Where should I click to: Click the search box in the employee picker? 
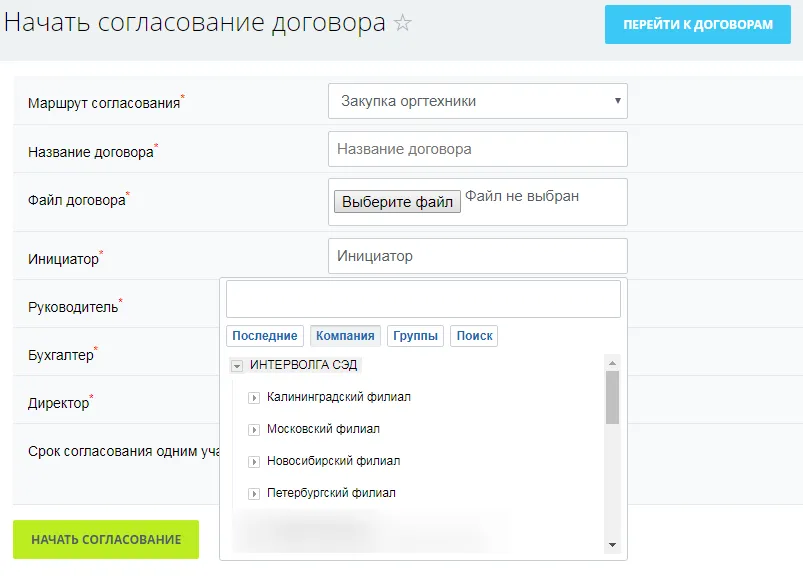pyautogui.click(x=423, y=297)
